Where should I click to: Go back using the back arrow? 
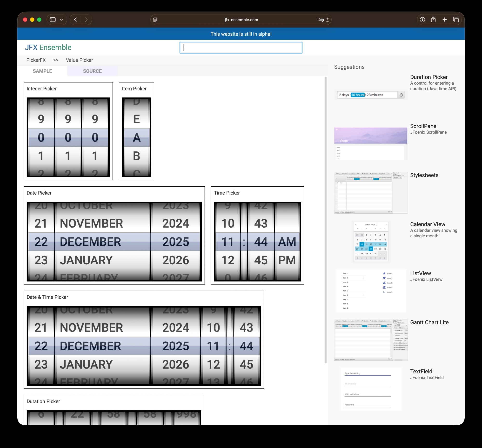[x=75, y=20]
